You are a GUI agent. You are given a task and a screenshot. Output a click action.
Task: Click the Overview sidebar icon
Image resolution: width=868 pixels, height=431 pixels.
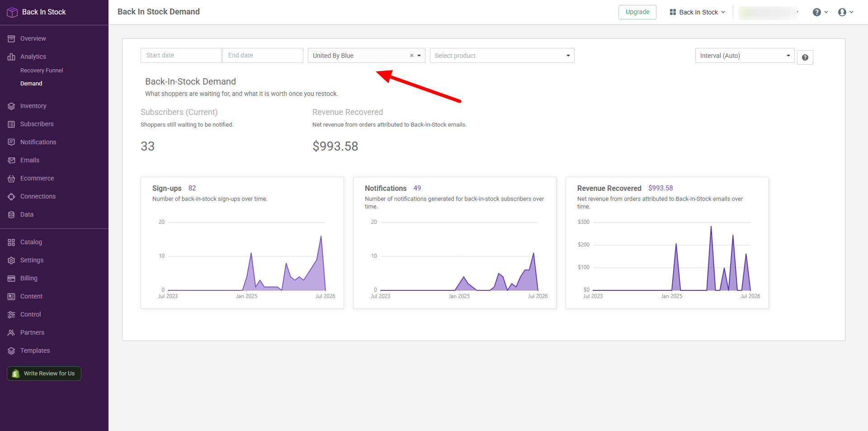click(x=11, y=39)
